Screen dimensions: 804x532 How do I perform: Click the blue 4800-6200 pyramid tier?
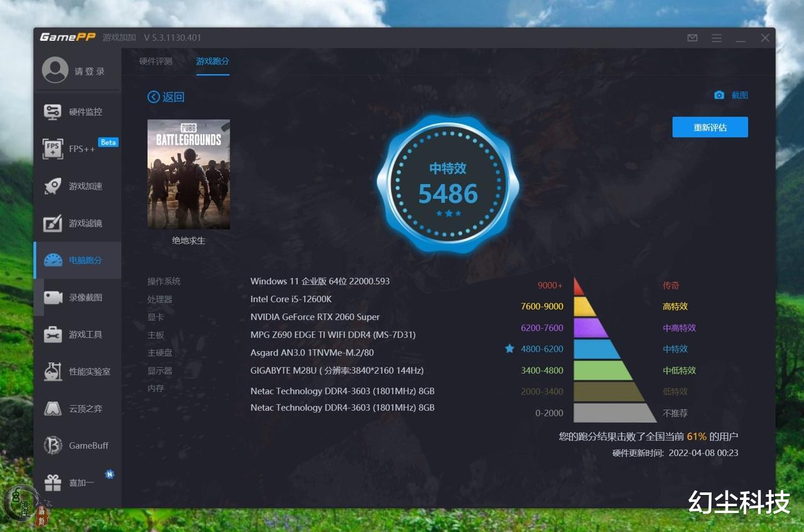pyautogui.click(x=597, y=349)
